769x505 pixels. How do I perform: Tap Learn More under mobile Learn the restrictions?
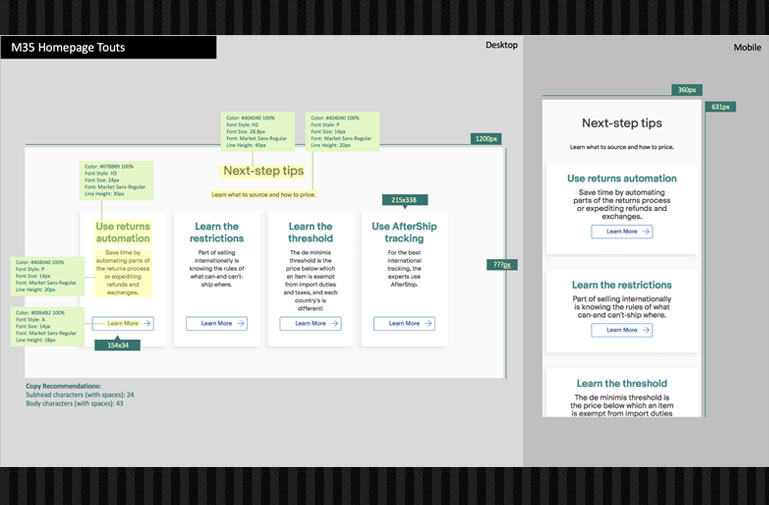(621, 330)
